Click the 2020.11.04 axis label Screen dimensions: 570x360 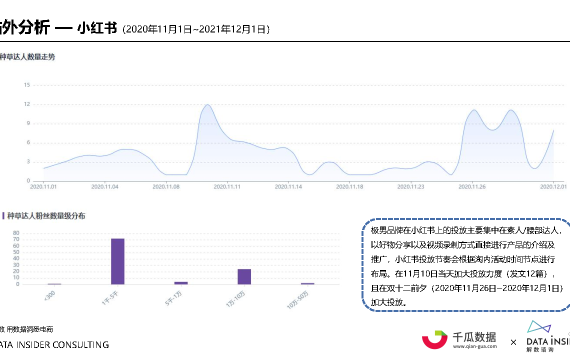tap(105, 187)
